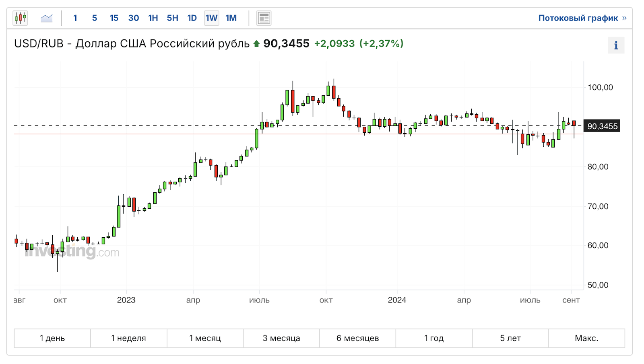Viewport: 644px width, 364px height.
Task: Select the 1 месяц range tab
Action: 205,338
